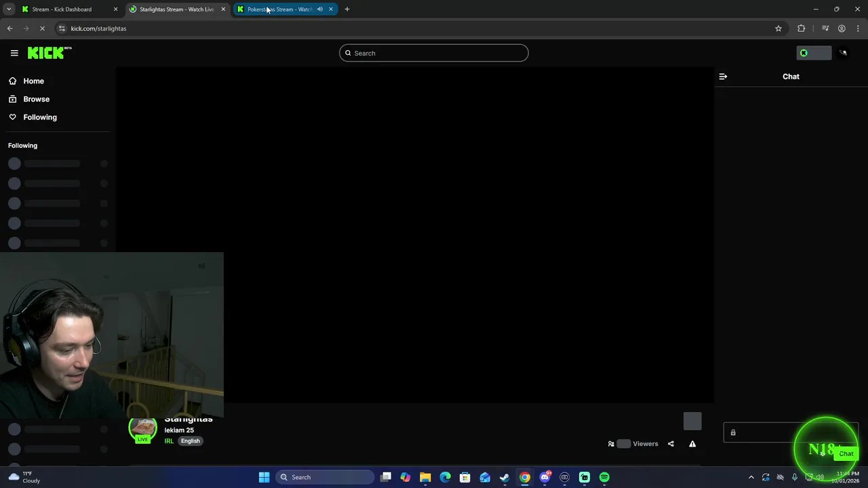Open Task View on taskbar

click(x=386, y=477)
